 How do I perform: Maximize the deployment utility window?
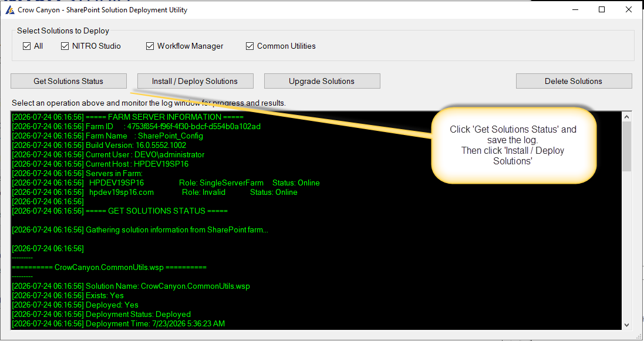tap(602, 9)
